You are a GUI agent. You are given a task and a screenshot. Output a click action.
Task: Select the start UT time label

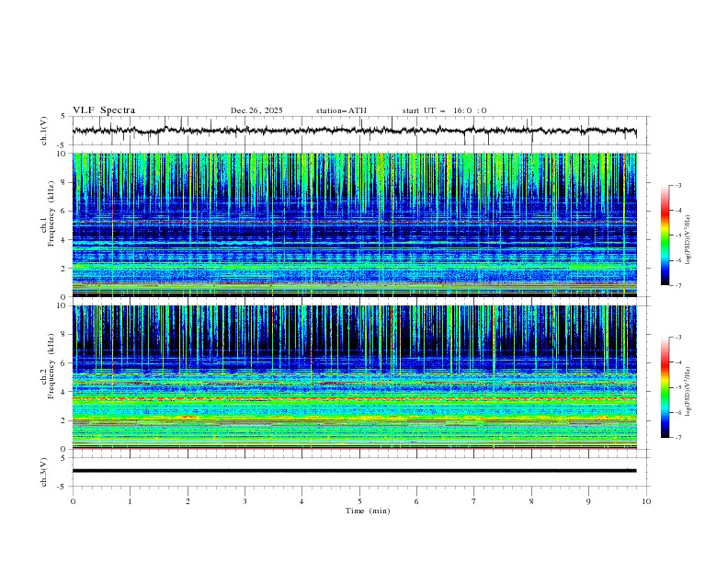444,110
